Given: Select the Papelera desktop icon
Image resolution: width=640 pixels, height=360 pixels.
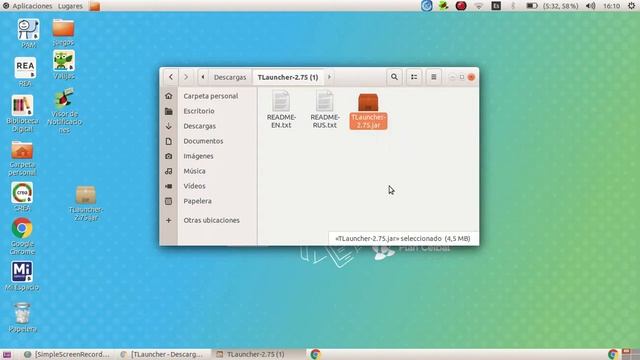Looking at the screenshot, I should point(22,317).
